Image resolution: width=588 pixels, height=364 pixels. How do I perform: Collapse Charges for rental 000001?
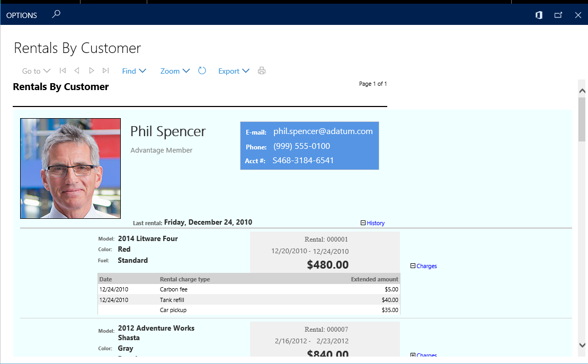click(x=413, y=266)
